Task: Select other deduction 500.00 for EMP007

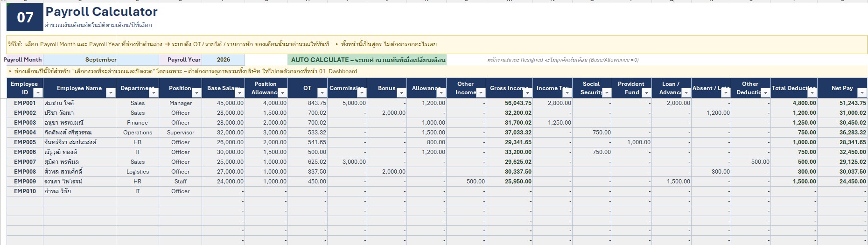Action: click(751, 162)
